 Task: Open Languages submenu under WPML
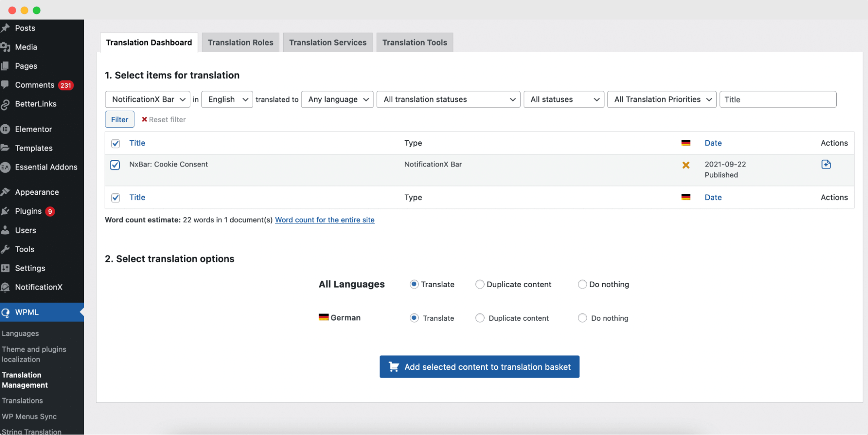20,333
